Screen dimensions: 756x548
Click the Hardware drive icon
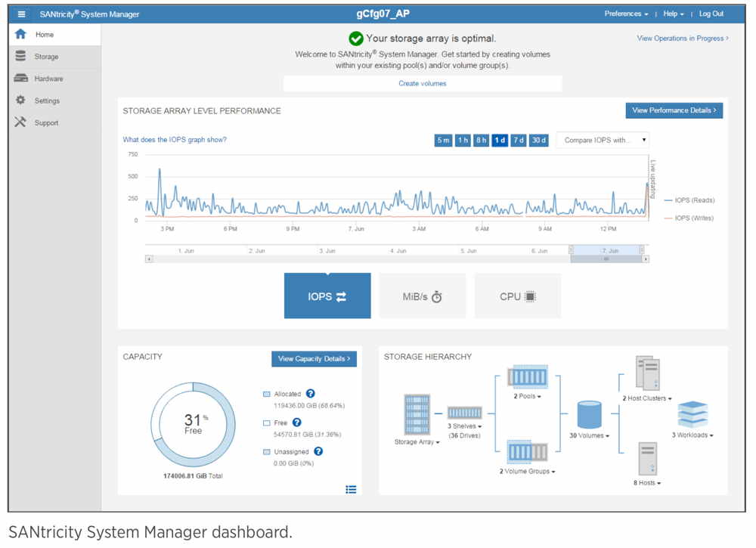click(x=20, y=78)
